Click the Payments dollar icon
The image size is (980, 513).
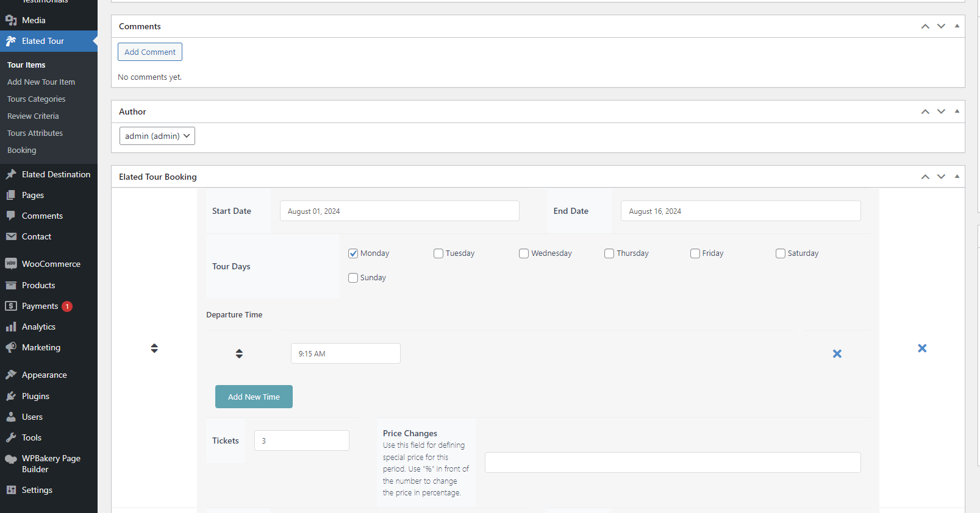[x=11, y=306]
